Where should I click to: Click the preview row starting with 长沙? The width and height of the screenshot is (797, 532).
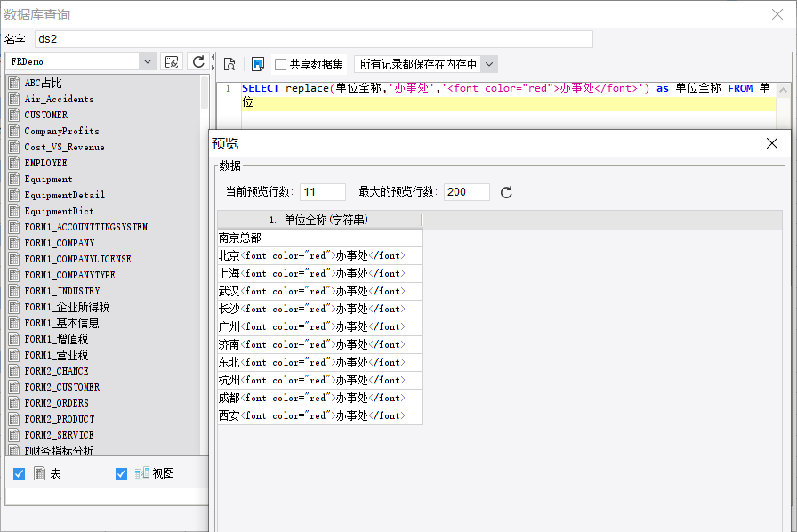tap(319, 309)
